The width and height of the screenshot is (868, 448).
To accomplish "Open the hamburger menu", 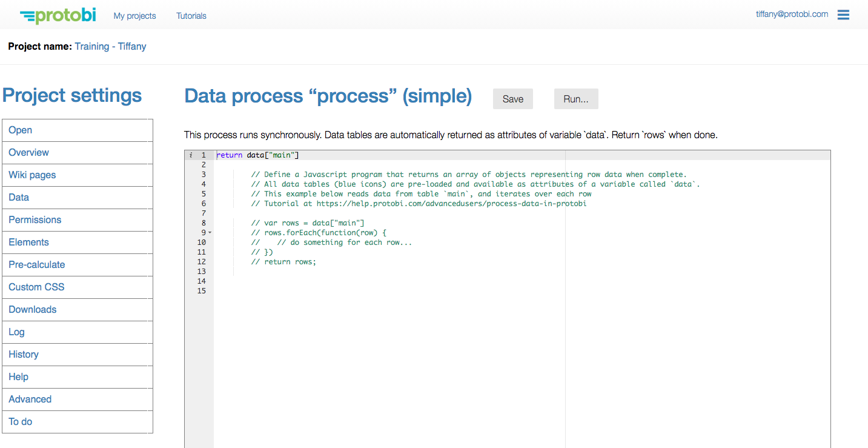I will (x=843, y=15).
